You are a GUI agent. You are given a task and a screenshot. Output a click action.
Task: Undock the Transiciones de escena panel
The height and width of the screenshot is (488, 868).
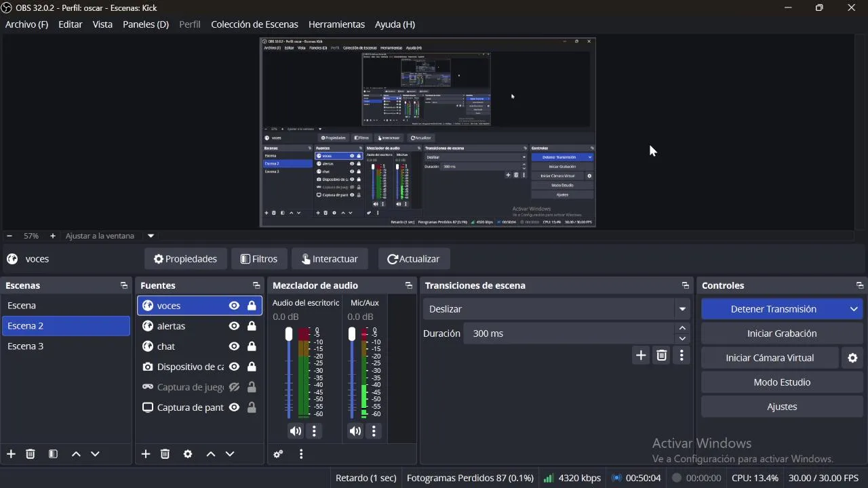tap(685, 286)
